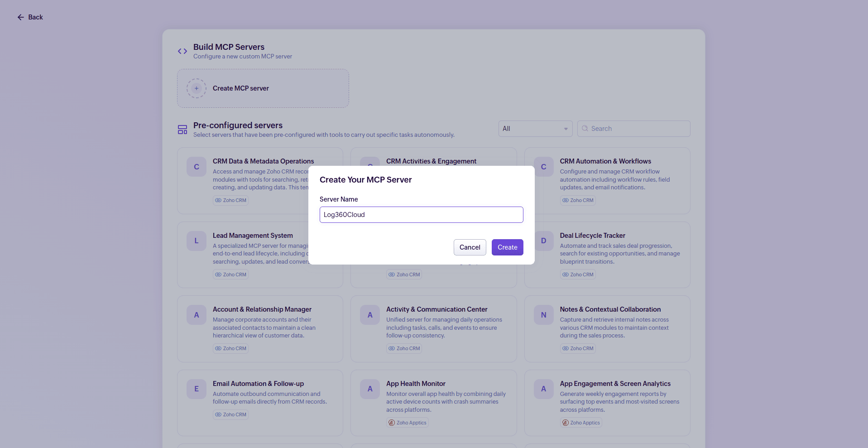868x448 pixels.
Task: Click the Pre-configured servers layout icon
Action: pyautogui.click(x=182, y=130)
